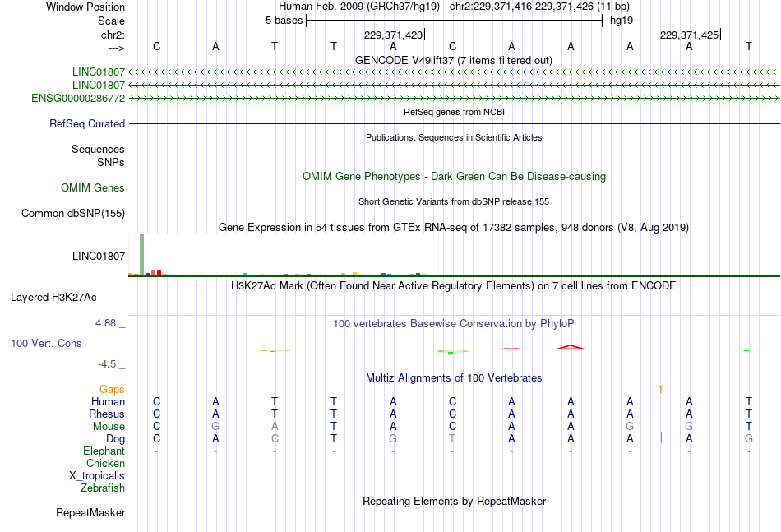Viewport: 781px width, 532px height.
Task: Select the Rhesus alignment row label
Action: click(107, 414)
